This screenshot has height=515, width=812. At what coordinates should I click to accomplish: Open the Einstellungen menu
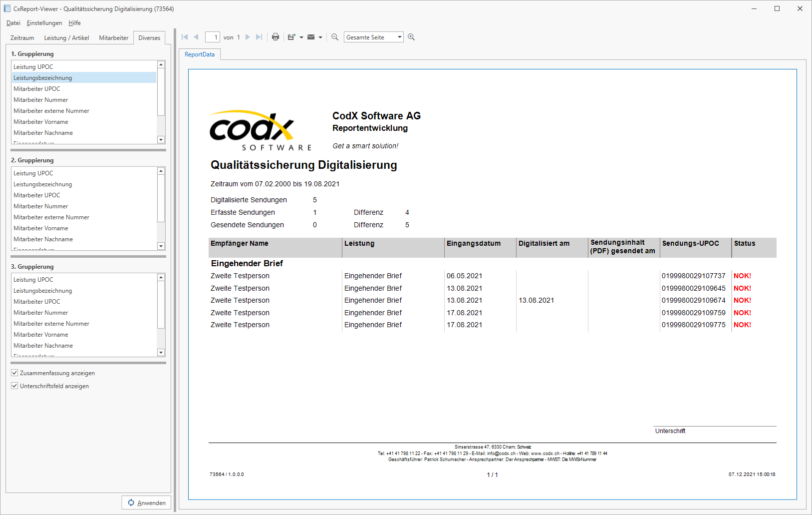44,23
